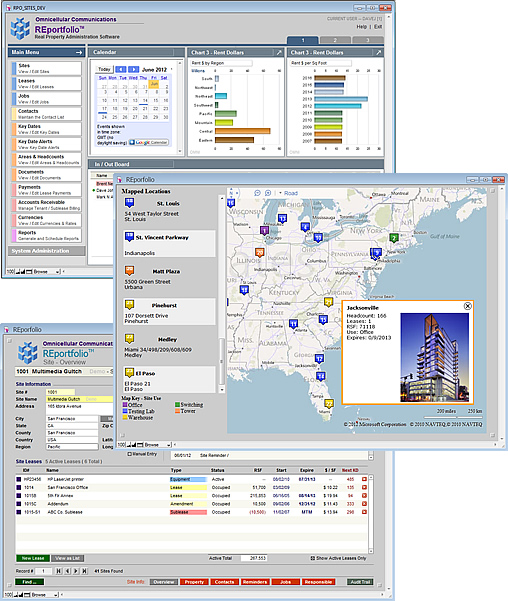The image size is (508, 601).
Task: Switch to tab 1 in the main window
Action: (x=302, y=40)
